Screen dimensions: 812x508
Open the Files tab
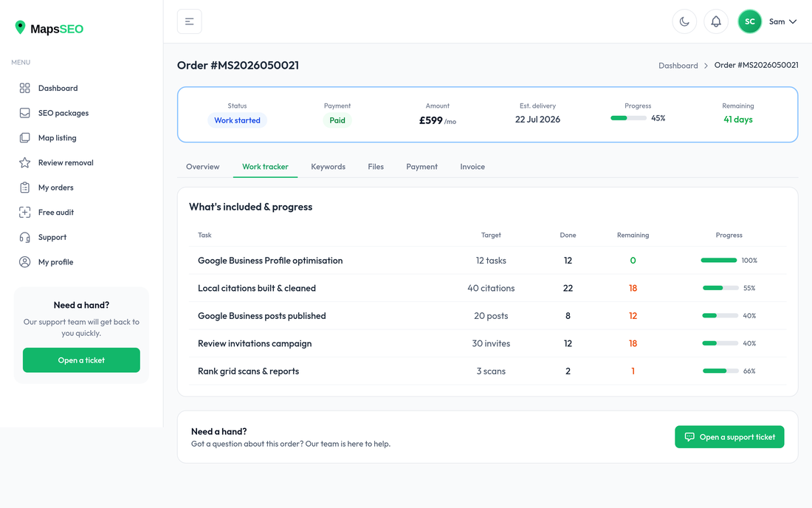pos(376,167)
